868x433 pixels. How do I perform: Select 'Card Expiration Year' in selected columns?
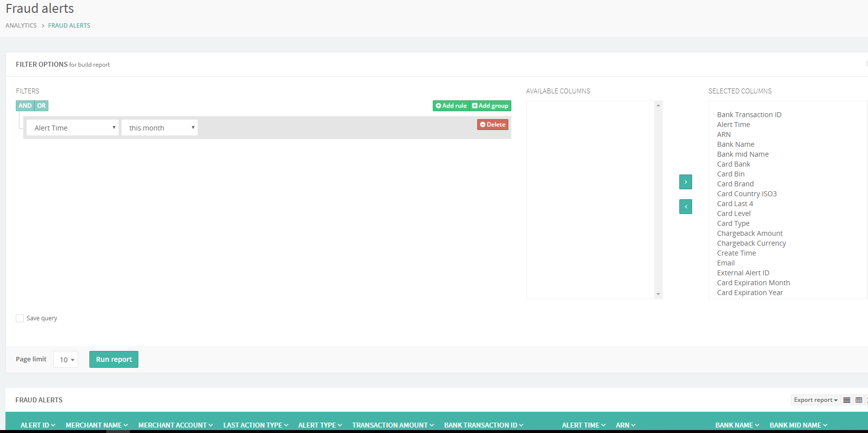tap(750, 293)
